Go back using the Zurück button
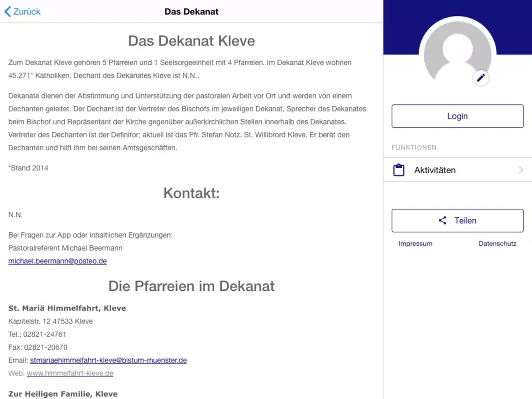This screenshot has width=532, height=399. click(22, 12)
